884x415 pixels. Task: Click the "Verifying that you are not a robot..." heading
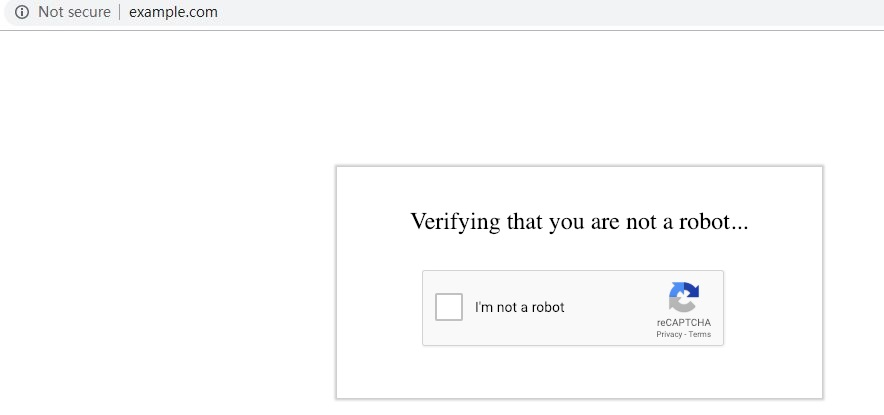[x=579, y=221]
